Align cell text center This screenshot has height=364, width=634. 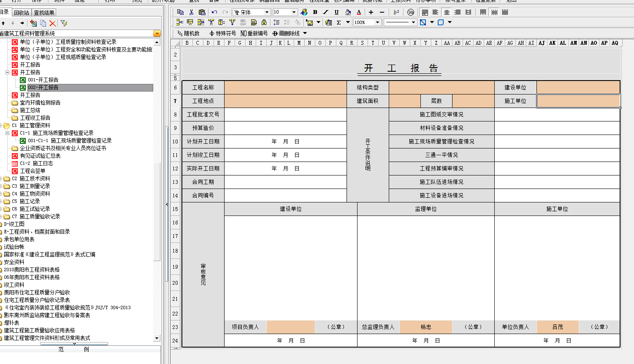coord(447,12)
